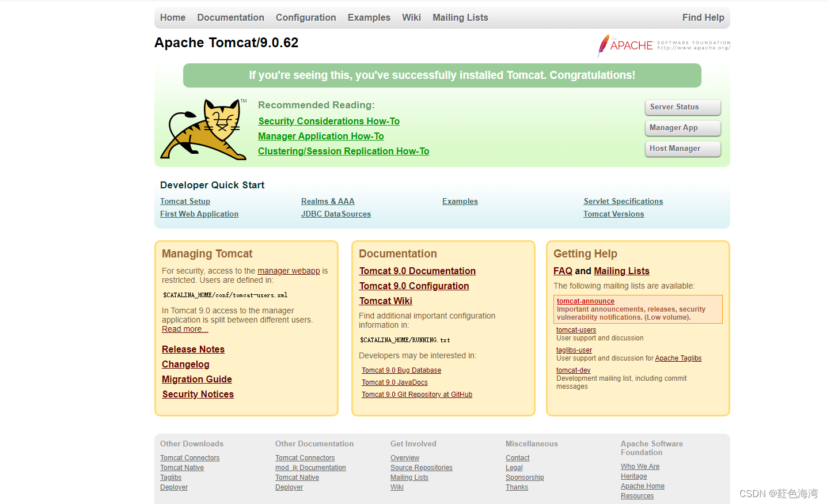Click the Read more... link
This screenshot has height=504, width=827.
click(x=185, y=329)
